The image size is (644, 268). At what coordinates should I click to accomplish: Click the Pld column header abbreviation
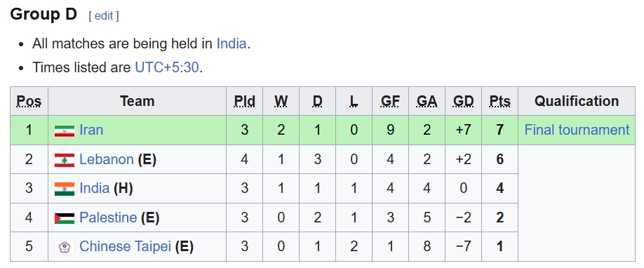pyautogui.click(x=244, y=102)
